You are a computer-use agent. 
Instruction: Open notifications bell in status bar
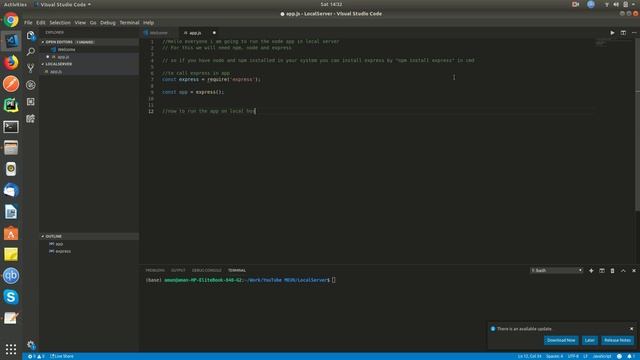(630, 356)
